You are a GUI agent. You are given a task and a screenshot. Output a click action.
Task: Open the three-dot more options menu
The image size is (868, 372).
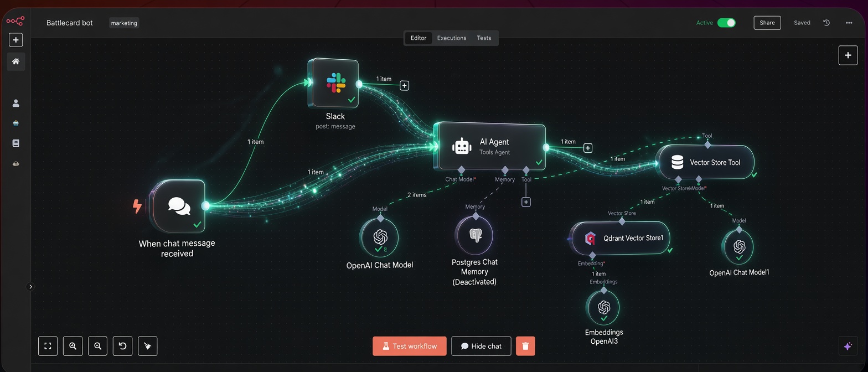coord(849,23)
